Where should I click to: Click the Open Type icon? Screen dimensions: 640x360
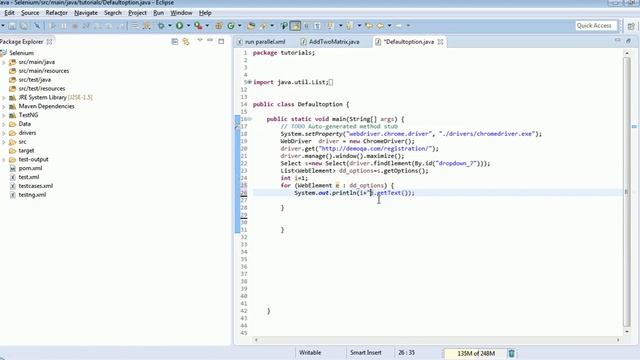(x=251, y=26)
